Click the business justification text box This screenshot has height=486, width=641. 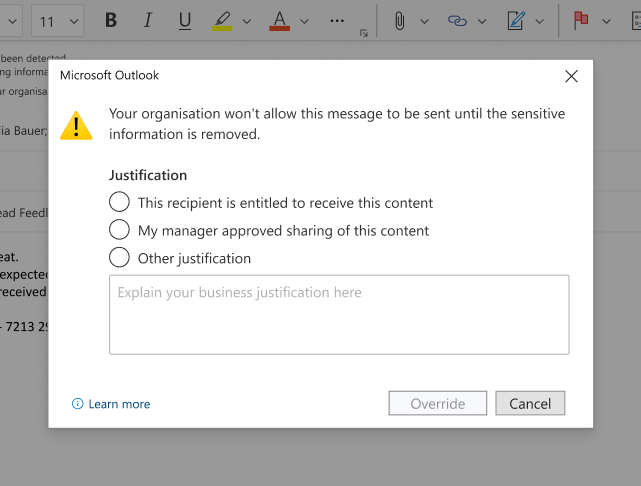(339, 314)
